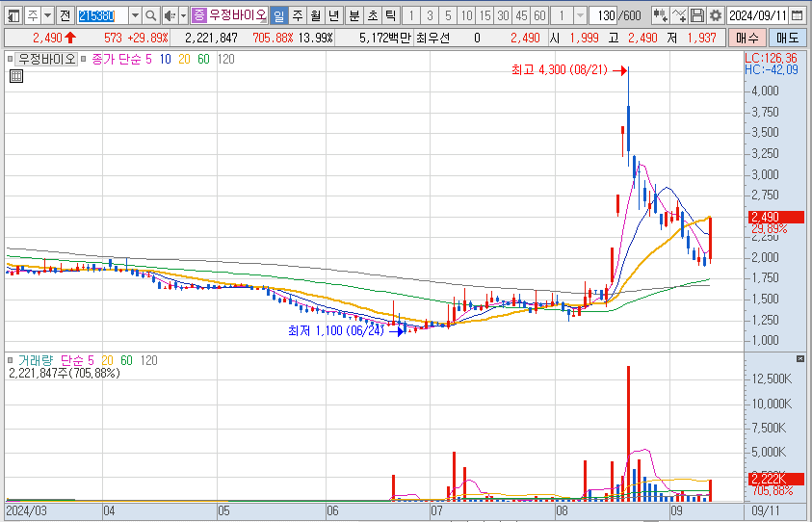812x522 pixels.
Task: Expand the stock code history dropdown arrow
Action: click(135, 16)
